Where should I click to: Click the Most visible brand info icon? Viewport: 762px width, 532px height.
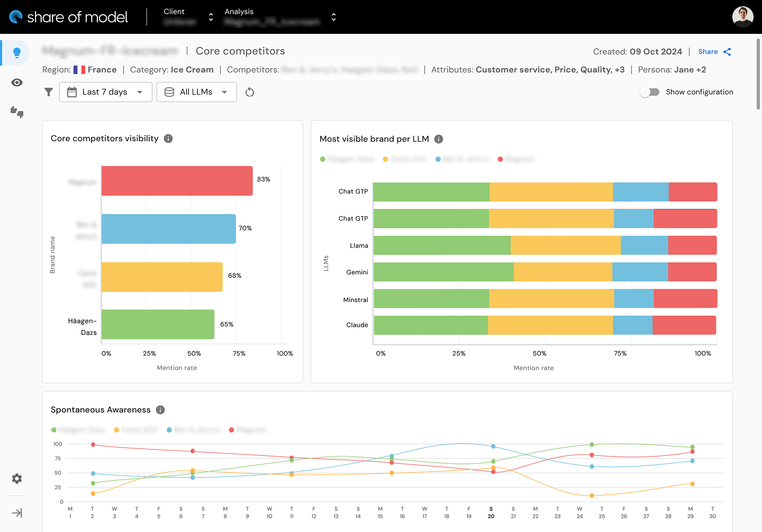click(438, 139)
